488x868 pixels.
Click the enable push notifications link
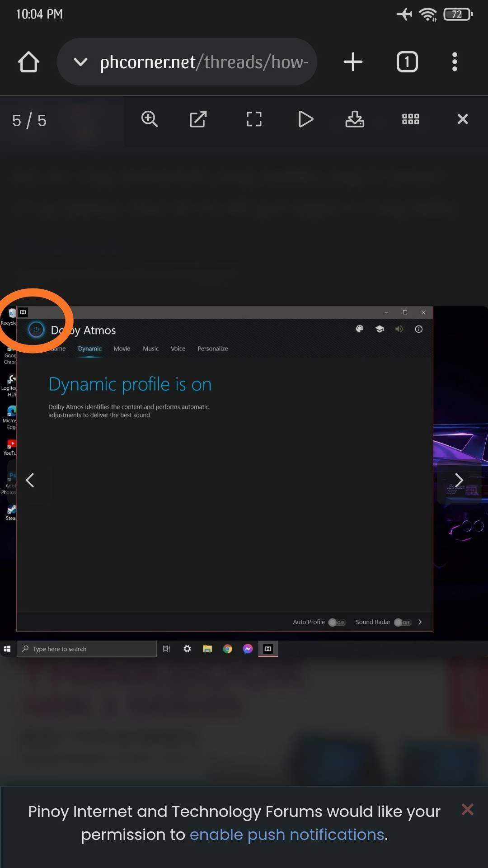286,835
